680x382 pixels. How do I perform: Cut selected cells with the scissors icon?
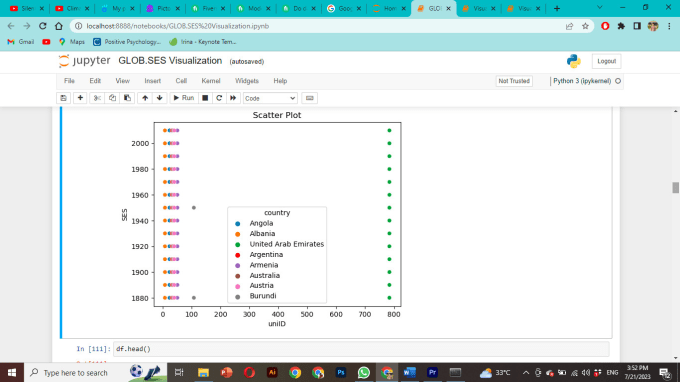click(x=97, y=98)
